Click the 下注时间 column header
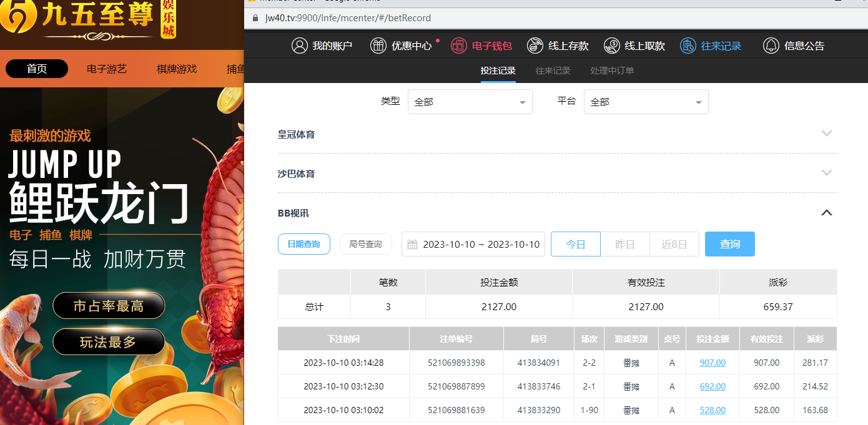868x425 pixels. click(x=343, y=339)
